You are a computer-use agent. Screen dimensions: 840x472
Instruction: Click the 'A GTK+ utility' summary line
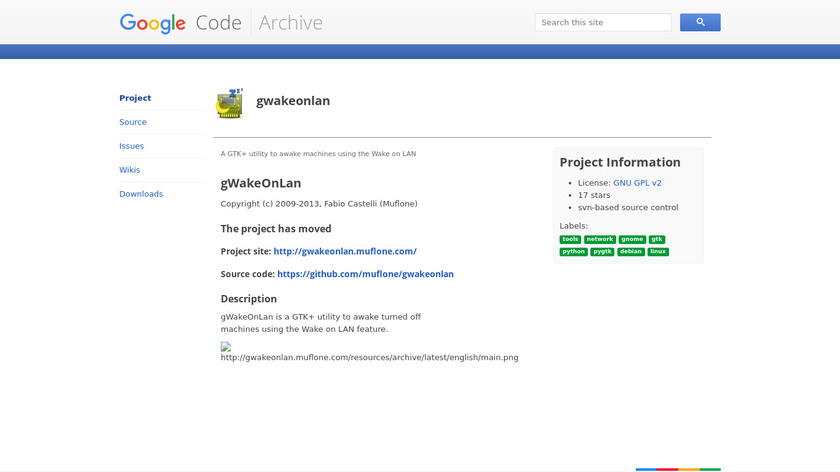(318, 154)
